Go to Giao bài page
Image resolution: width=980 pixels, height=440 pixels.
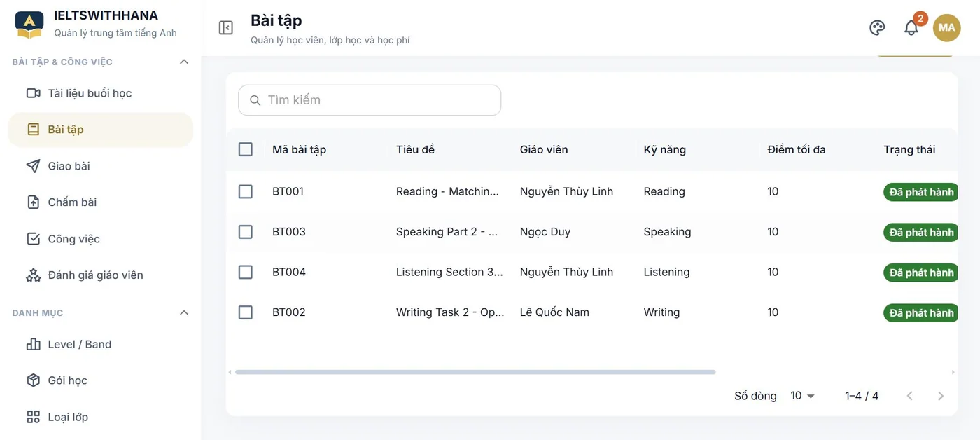100,166
